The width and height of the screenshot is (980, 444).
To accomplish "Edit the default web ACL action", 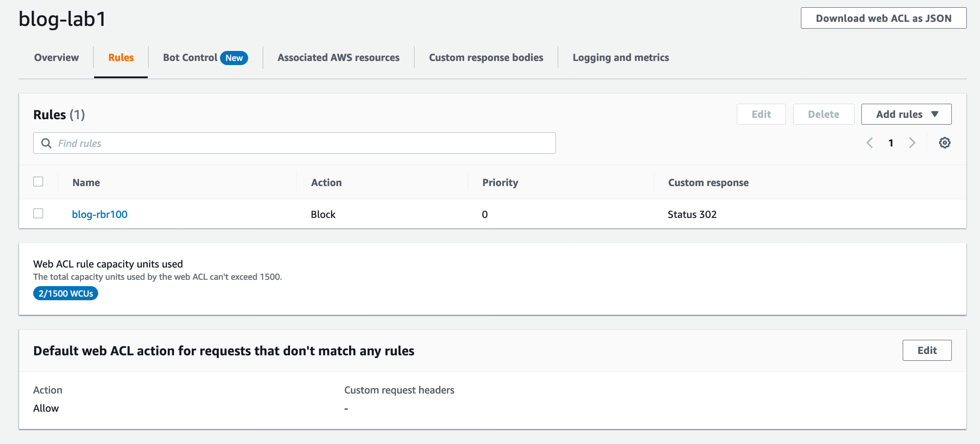I will pos(927,350).
